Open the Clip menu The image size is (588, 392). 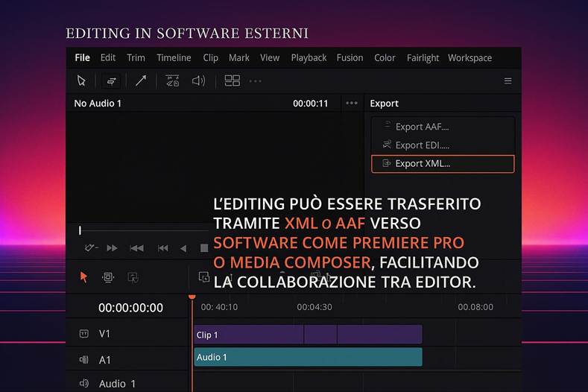click(x=210, y=58)
